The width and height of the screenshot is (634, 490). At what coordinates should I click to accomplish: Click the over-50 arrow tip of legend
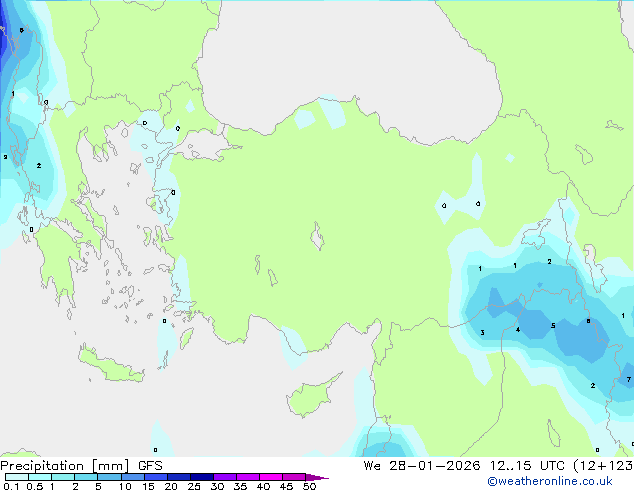tap(317, 477)
